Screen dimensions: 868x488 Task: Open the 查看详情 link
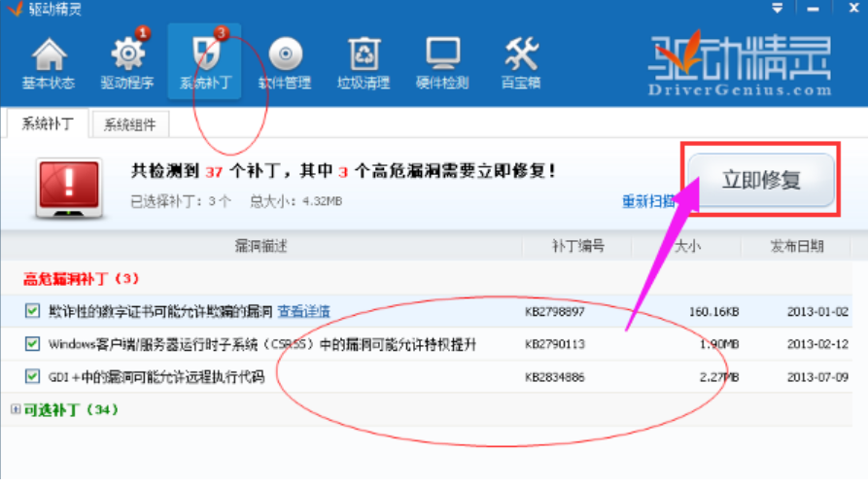tap(303, 312)
